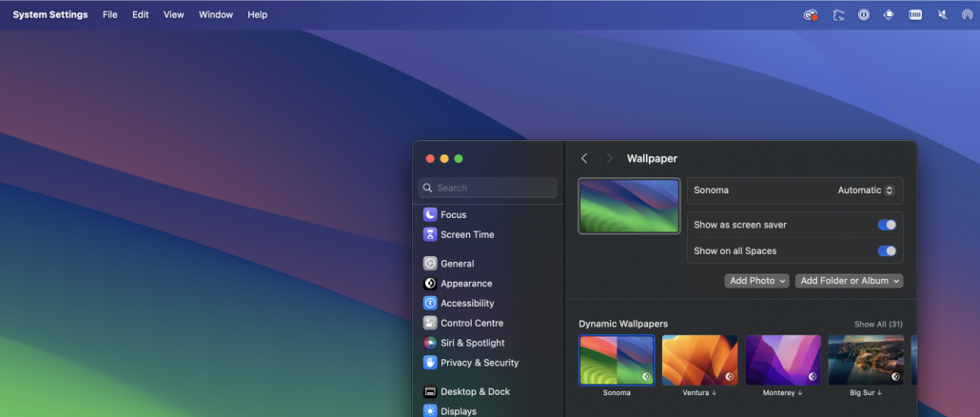Open the File menu
Screen dimensions: 980x417
110,15
